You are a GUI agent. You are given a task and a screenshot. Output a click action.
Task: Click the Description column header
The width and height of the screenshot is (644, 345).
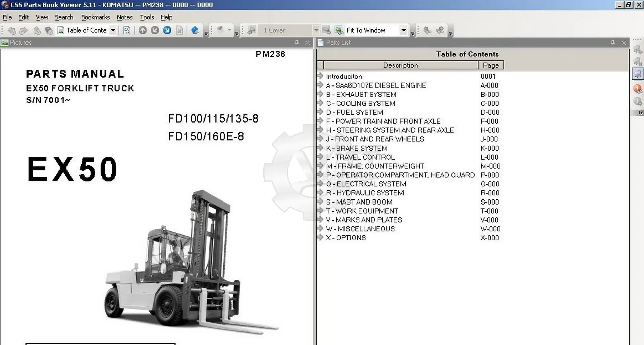coord(400,65)
